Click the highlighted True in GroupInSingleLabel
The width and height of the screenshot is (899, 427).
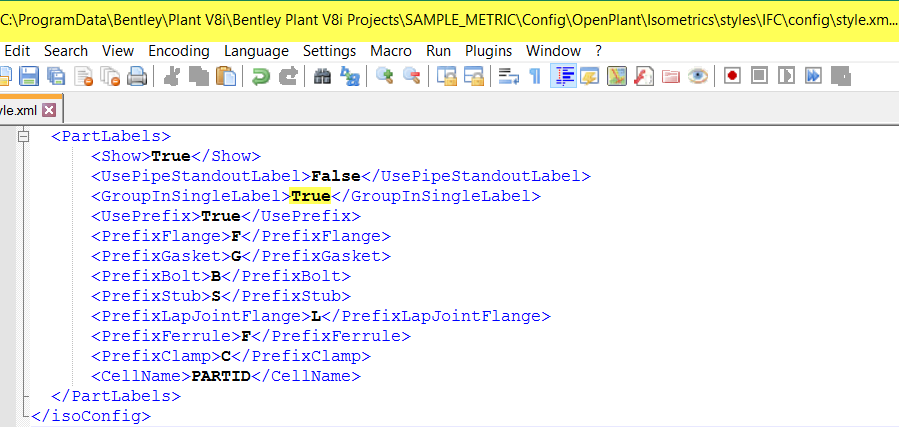pos(311,196)
